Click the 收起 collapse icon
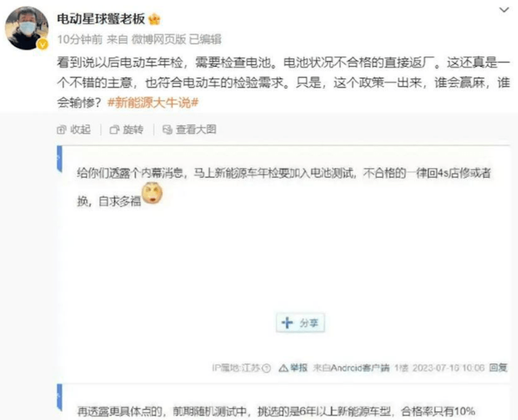 pos(61,130)
